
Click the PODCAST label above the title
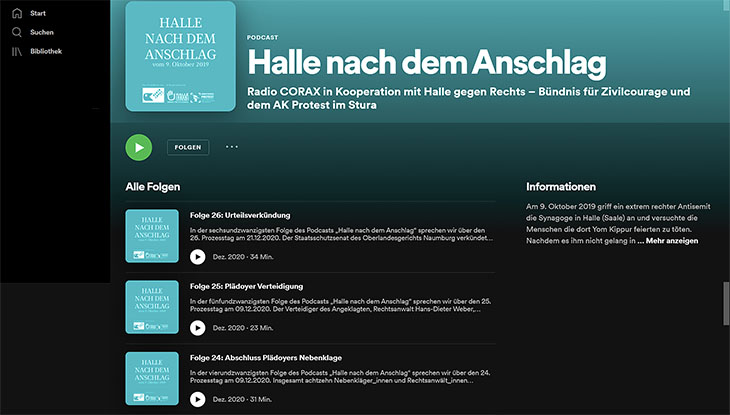[263, 37]
